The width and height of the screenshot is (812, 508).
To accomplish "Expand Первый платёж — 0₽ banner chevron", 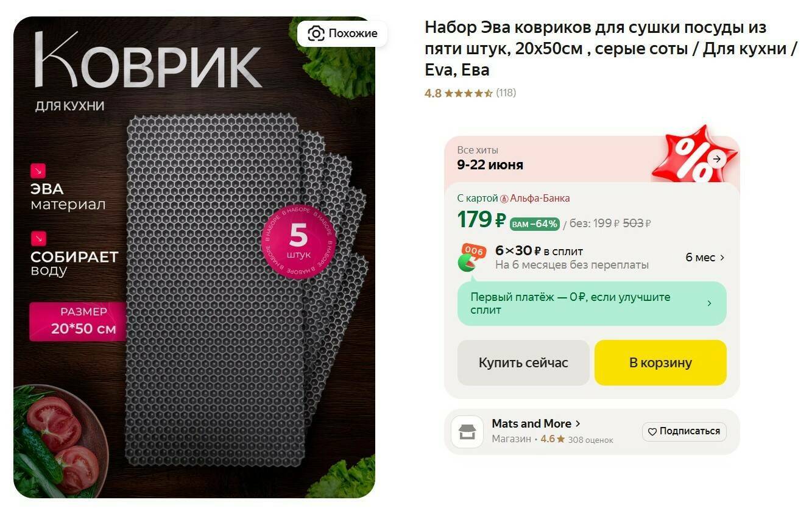I will click(x=709, y=303).
